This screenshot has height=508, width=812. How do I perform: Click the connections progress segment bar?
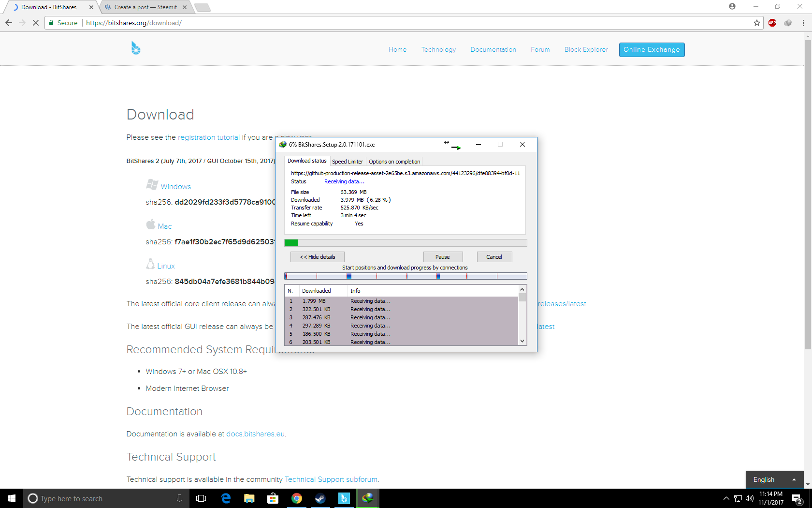(406, 276)
